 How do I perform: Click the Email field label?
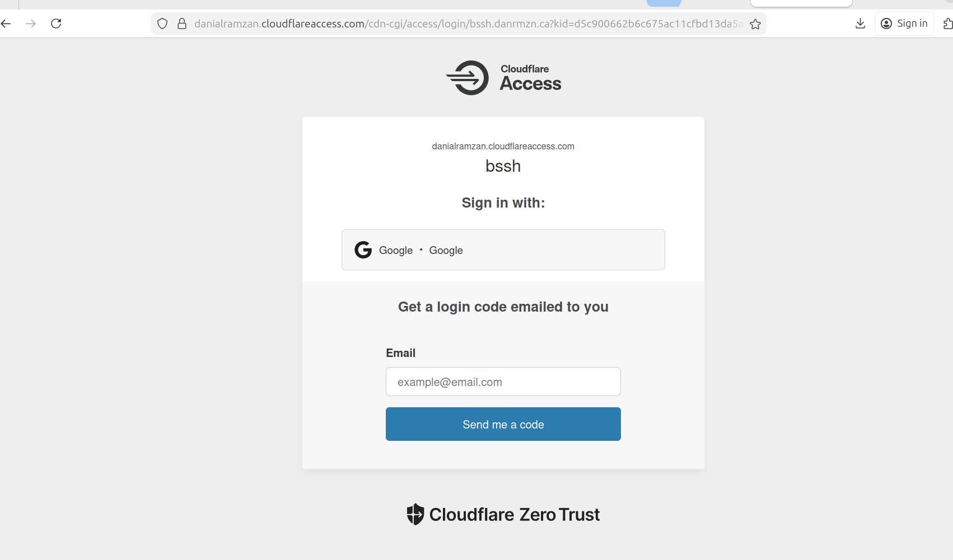coord(400,353)
